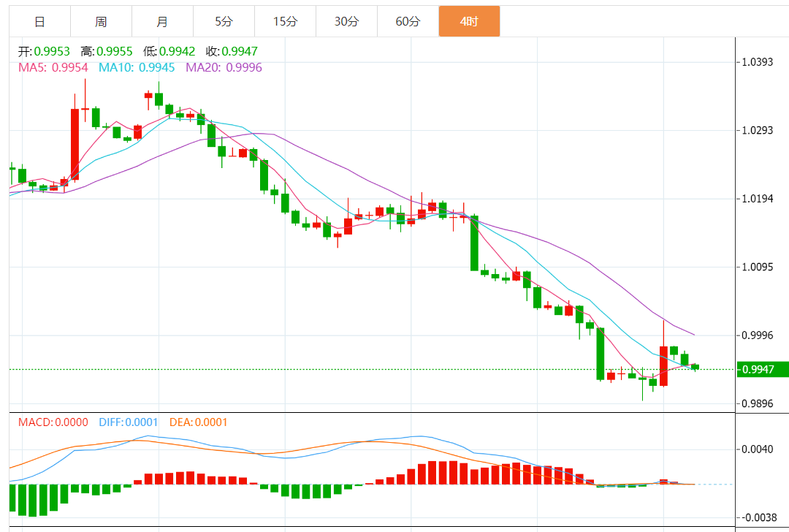789x532 pixels.
Task: Click the 收:0.9947 close price value
Action: pos(232,51)
